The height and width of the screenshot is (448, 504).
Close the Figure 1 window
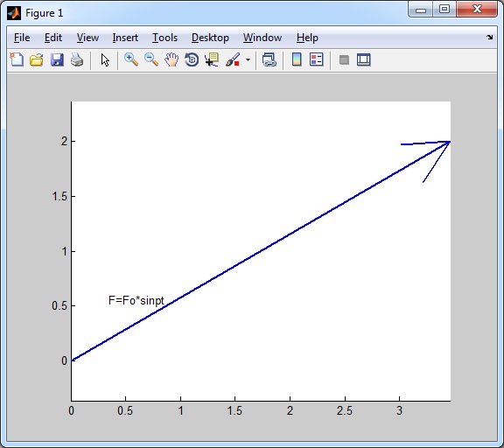pos(477,10)
